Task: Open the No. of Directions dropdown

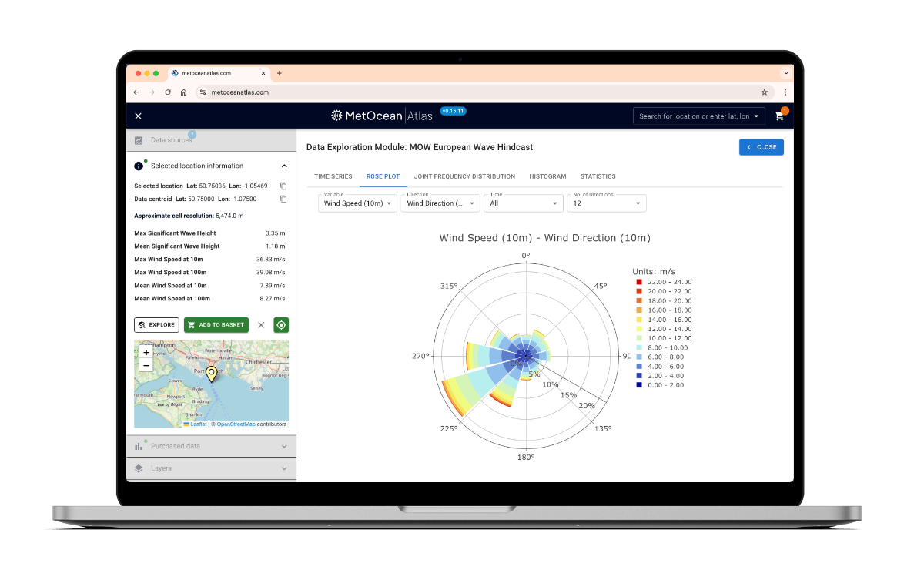Action: 606,203
